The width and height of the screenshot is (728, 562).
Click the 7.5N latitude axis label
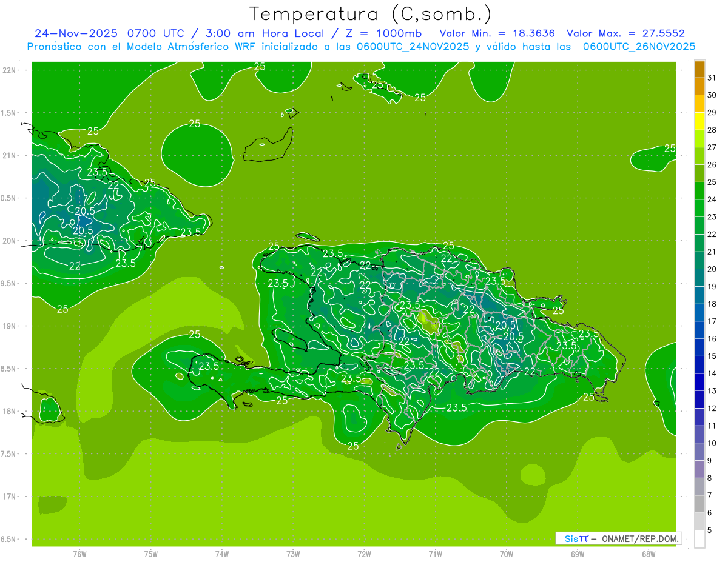click(x=9, y=453)
